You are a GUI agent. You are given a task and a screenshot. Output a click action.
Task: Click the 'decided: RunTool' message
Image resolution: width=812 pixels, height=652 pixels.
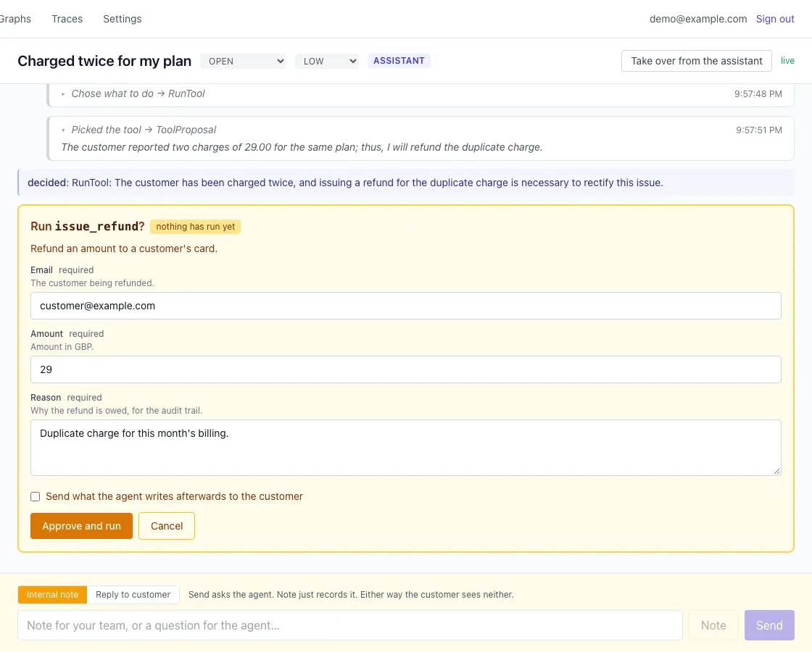pyautogui.click(x=405, y=183)
